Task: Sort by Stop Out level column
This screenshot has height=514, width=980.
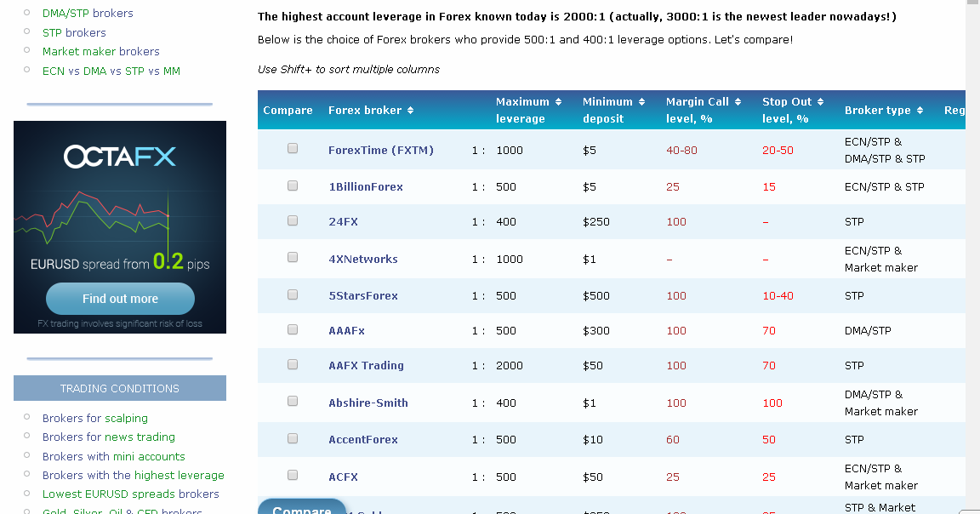Action: 793,110
